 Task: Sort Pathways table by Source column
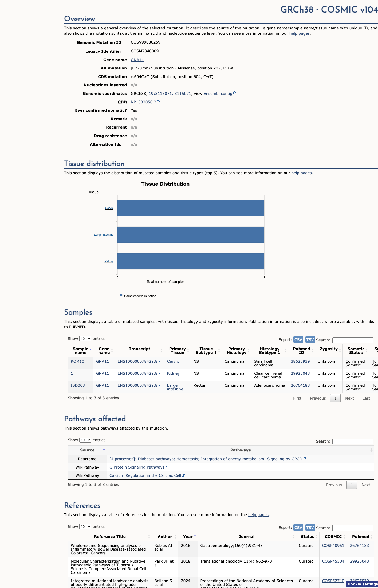click(x=87, y=450)
